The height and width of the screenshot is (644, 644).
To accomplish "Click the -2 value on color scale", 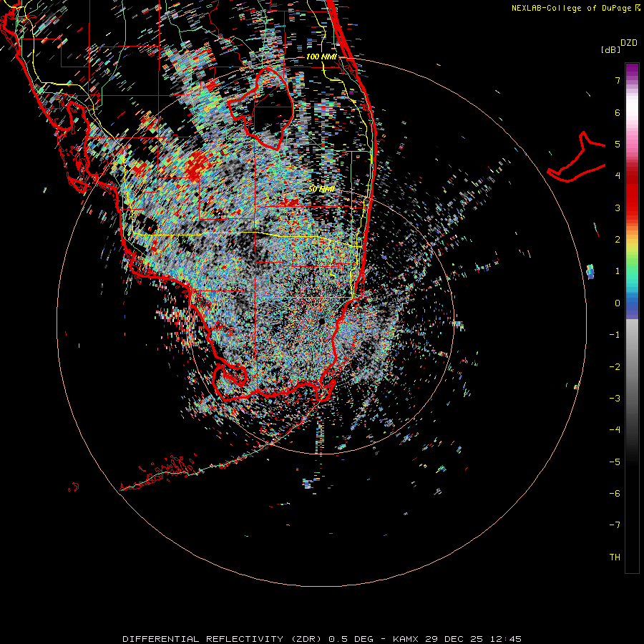I will 615,367.
